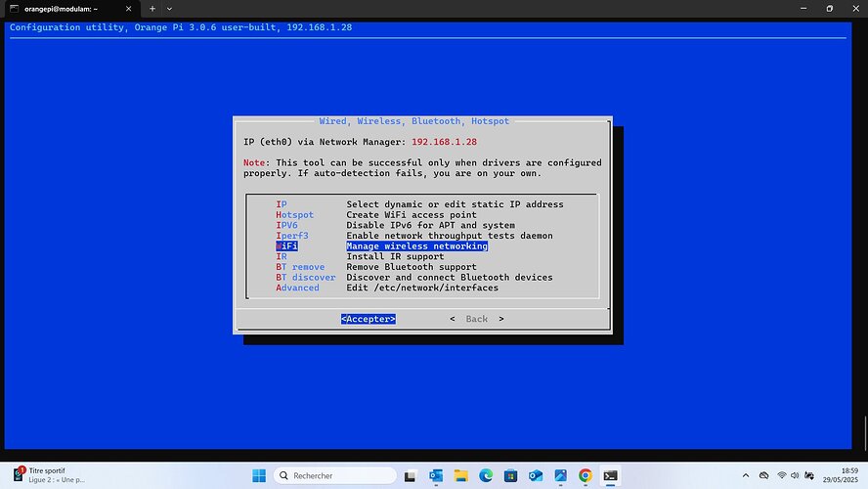The image size is (868, 489).
Task: Click 'Remove Bluetooth support' description
Action: pyautogui.click(x=412, y=267)
